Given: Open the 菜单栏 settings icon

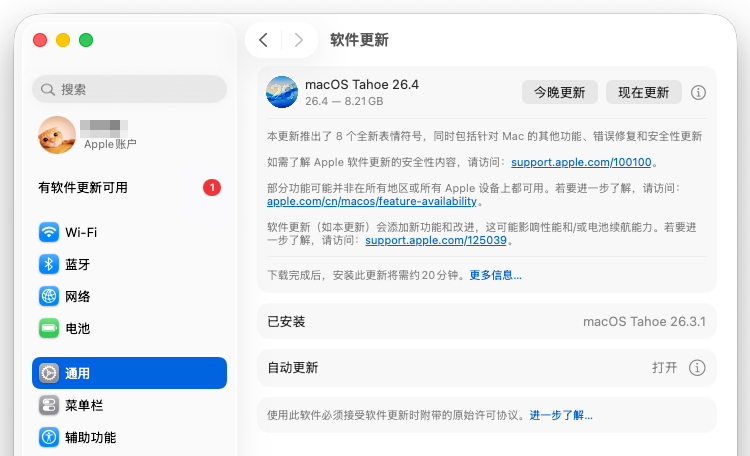Looking at the screenshot, I should [49, 405].
